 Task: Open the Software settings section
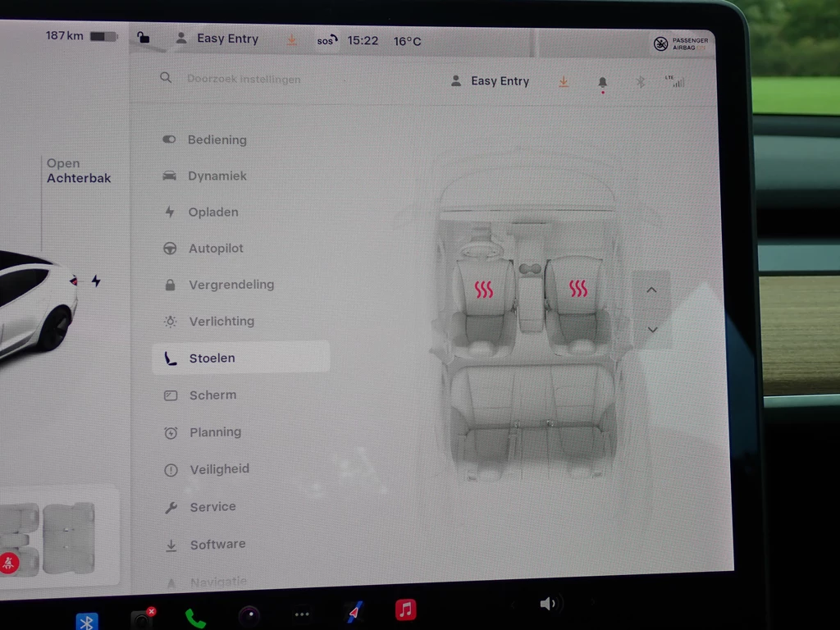pos(217,545)
